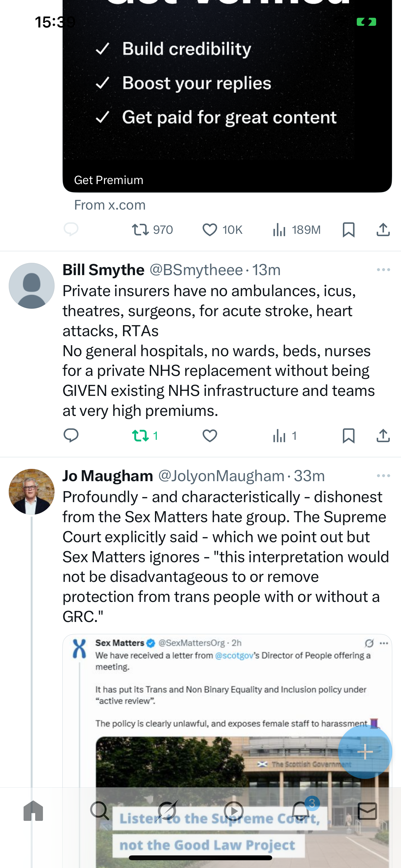Open the Search tab
The height and width of the screenshot is (868, 401).
pos(100,811)
